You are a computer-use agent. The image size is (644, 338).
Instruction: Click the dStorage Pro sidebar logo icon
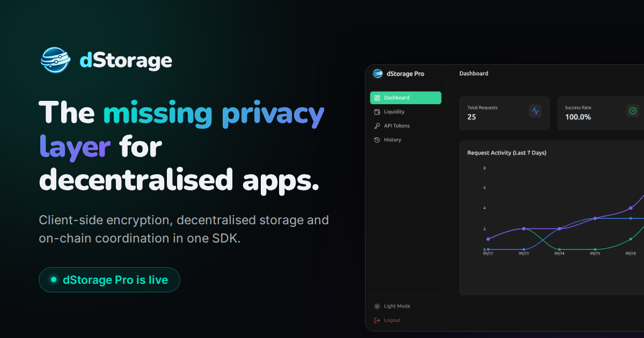(x=378, y=74)
